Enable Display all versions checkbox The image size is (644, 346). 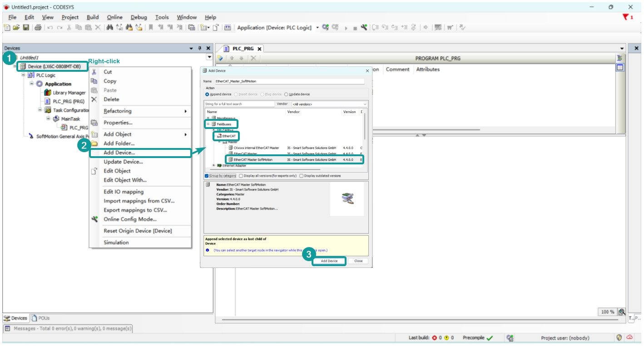click(x=241, y=176)
